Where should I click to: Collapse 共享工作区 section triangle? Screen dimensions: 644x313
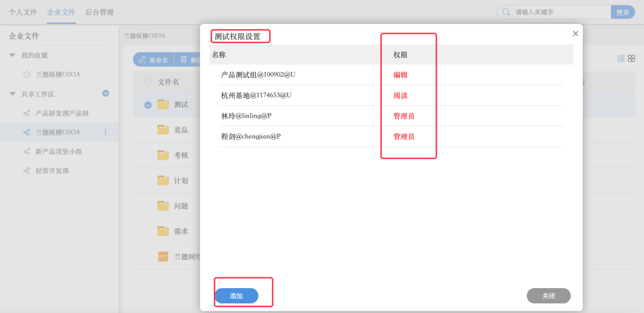tap(13, 93)
